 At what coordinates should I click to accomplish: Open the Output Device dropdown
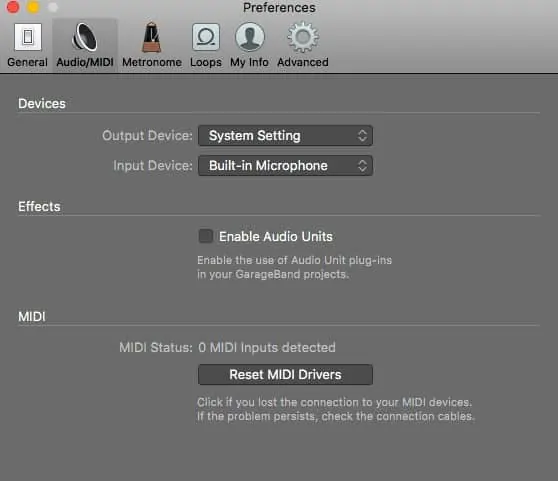pos(285,136)
